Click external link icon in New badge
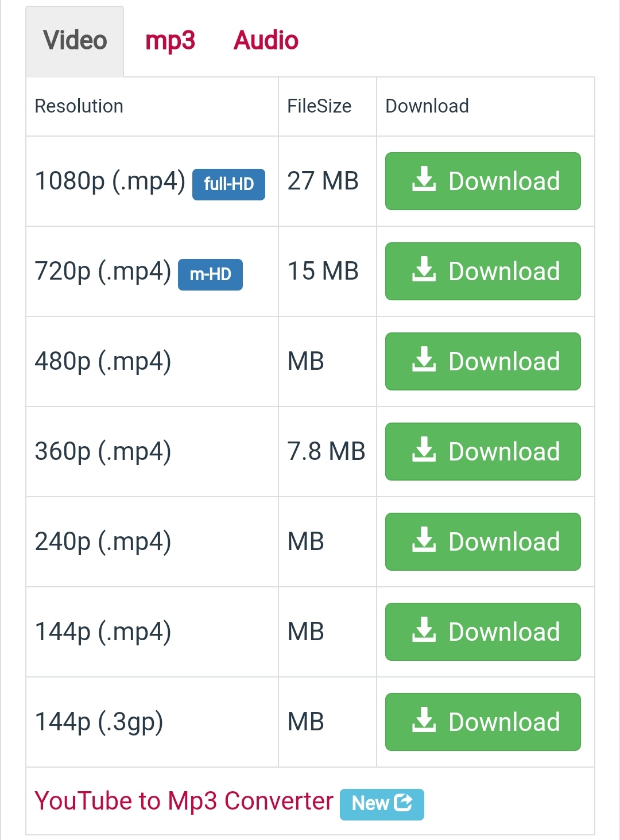 click(x=403, y=802)
